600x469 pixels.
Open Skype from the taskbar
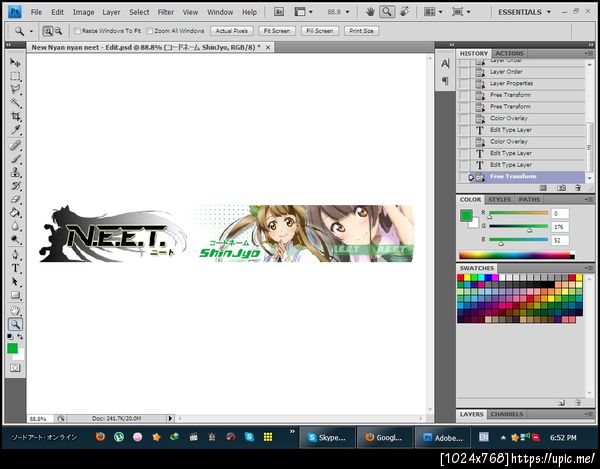[326, 438]
